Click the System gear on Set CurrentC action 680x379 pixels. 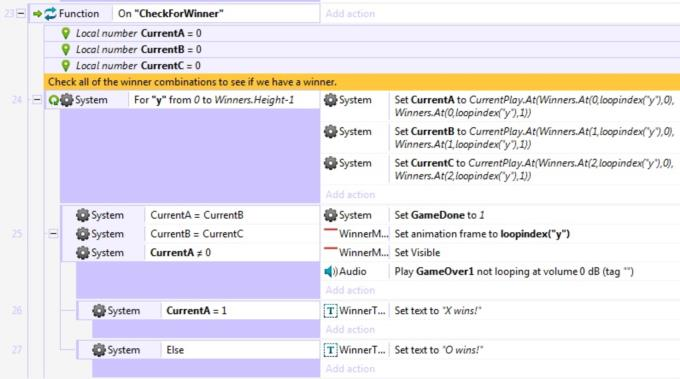330,163
